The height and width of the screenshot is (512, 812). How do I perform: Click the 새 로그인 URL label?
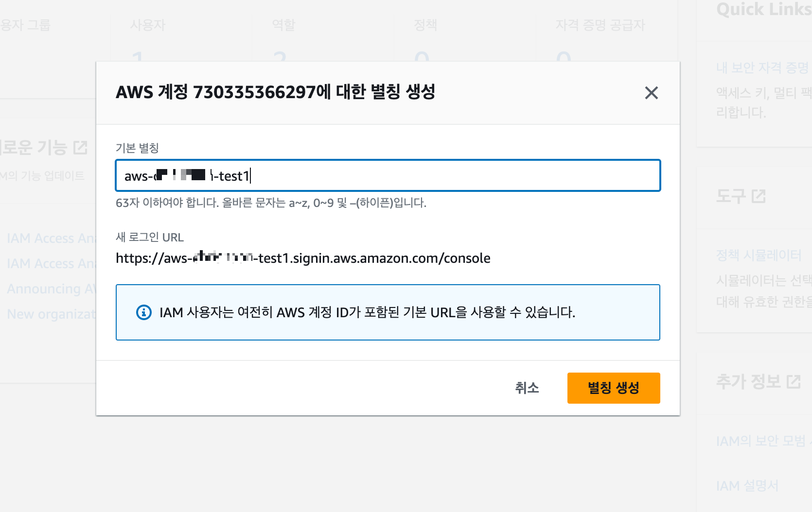point(150,237)
